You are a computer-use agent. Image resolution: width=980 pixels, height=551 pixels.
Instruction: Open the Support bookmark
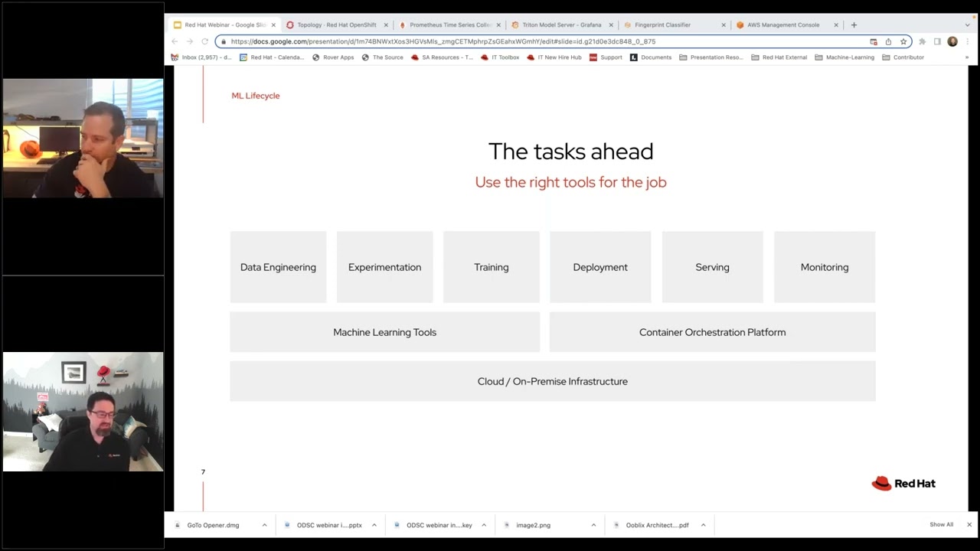pyautogui.click(x=606, y=57)
